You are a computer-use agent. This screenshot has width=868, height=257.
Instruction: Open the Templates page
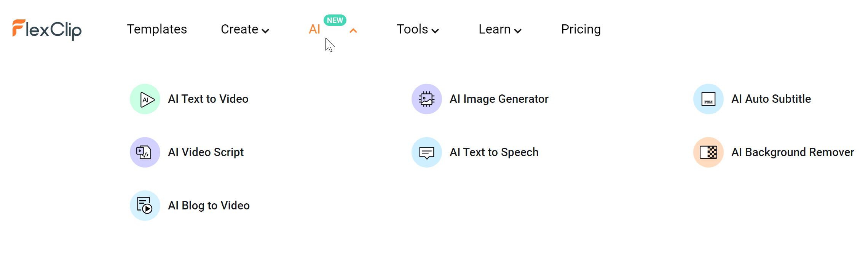[157, 29]
